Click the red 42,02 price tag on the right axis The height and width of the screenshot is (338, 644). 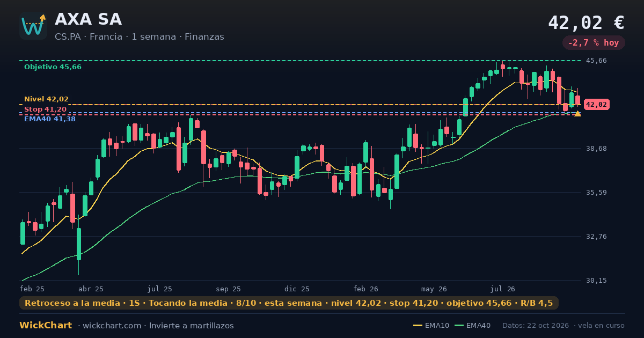[597, 105]
